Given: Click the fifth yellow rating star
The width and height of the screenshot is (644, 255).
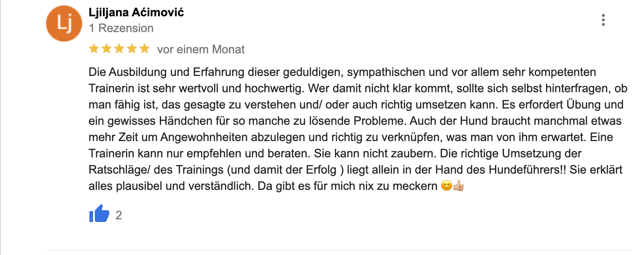Looking at the screenshot, I should tap(145, 49).
